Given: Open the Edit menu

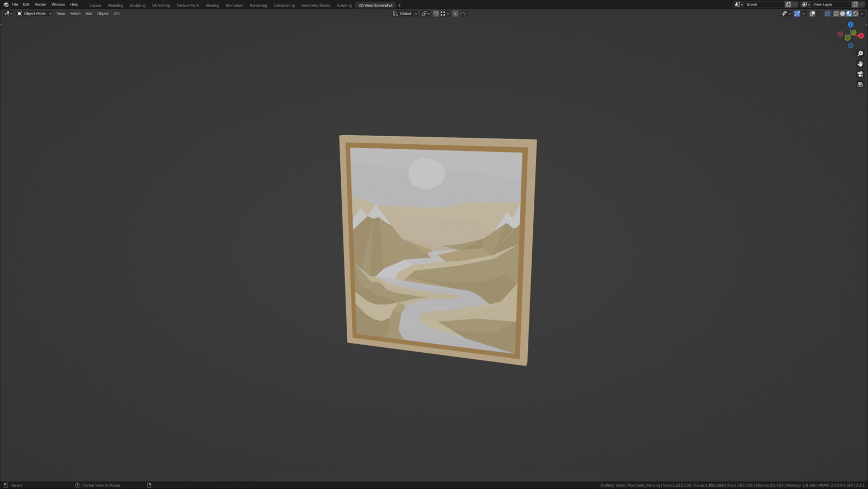Looking at the screenshot, I should (x=26, y=4).
